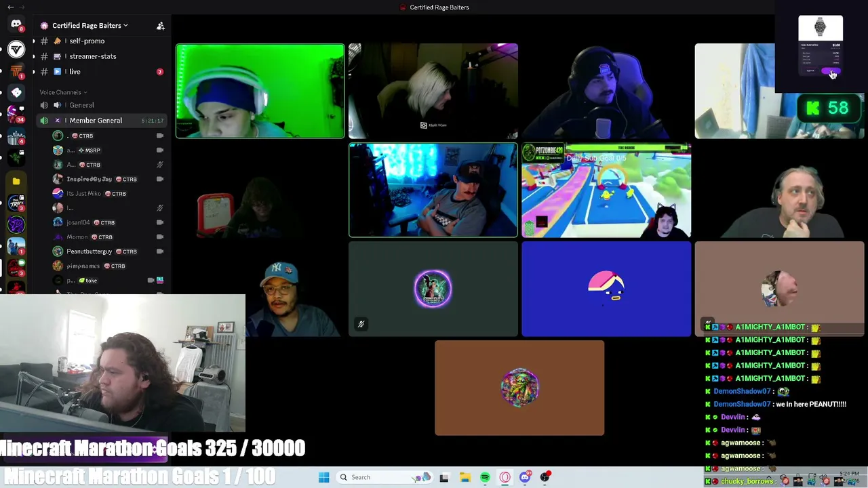
Task: Click the camera icon beside MSRP user
Action: point(160,150)
